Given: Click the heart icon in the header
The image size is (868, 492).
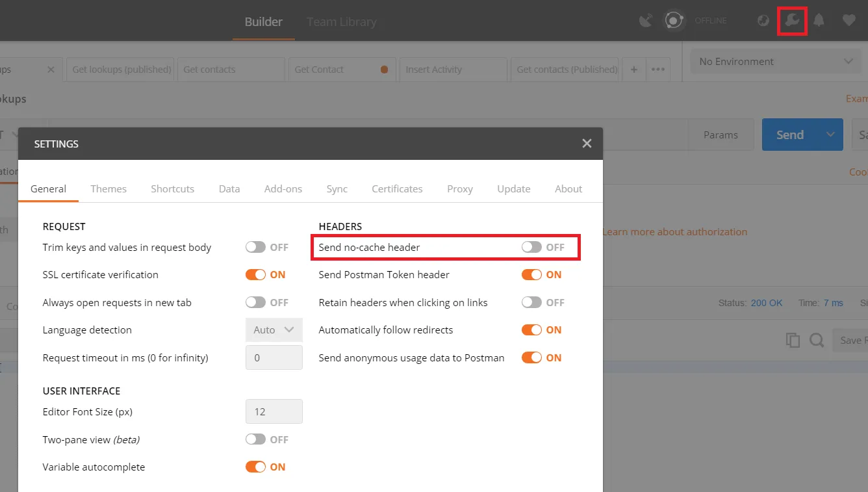Looking at the screenshot, I should pos(849,20).
